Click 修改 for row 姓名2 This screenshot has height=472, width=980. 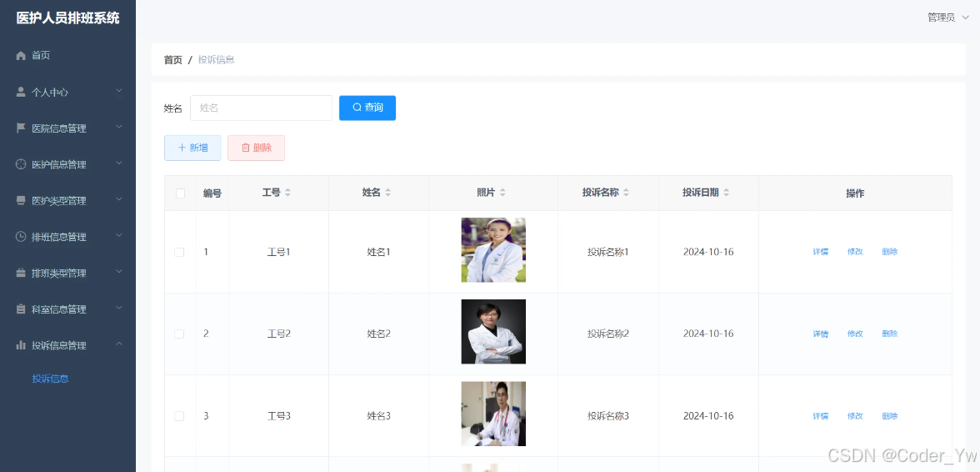855,334
